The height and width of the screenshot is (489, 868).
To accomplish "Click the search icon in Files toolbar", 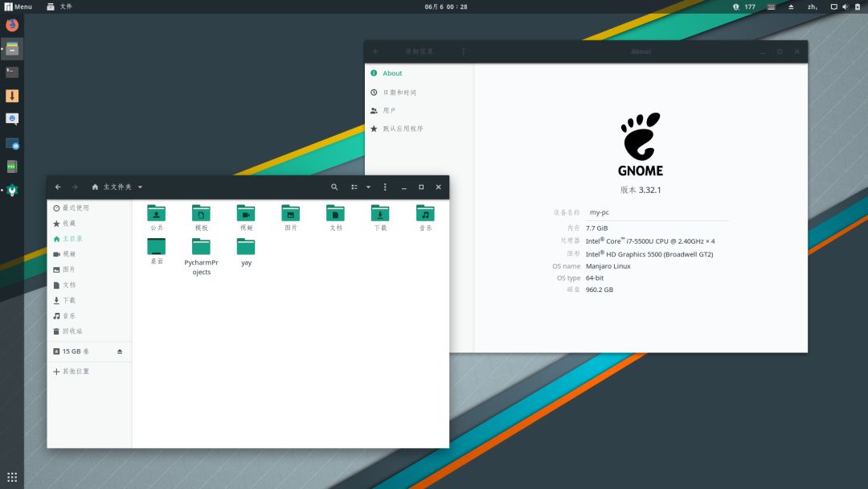I will (x=334, y=187).
